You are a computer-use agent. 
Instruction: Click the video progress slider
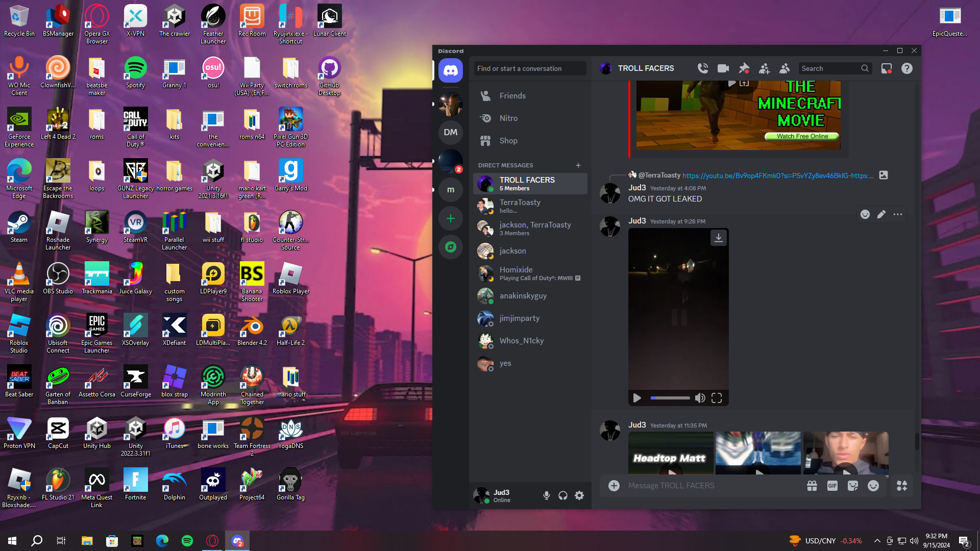pos(670,398)
